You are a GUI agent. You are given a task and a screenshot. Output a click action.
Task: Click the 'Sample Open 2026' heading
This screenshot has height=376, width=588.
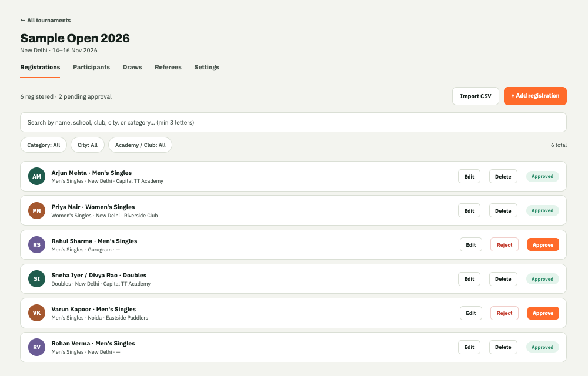pos(75,38)
